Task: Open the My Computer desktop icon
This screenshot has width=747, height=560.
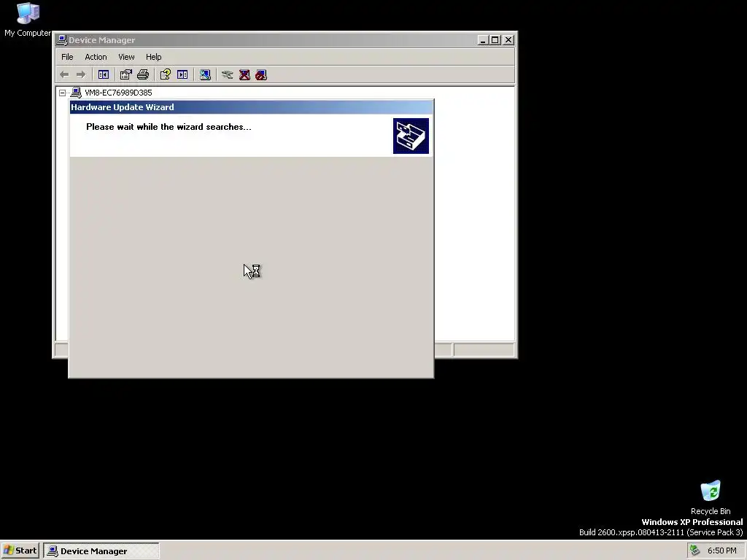Action: [x=28, y=20]
